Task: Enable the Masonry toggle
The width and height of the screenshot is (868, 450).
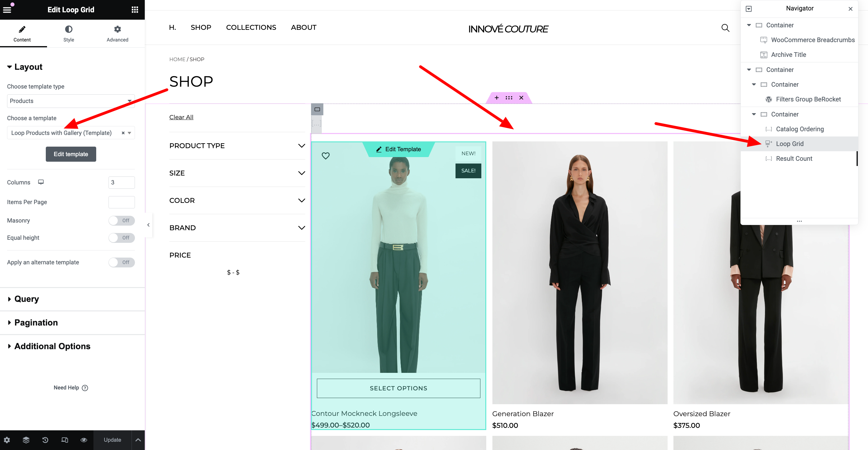Action: [x=121, y=220]
